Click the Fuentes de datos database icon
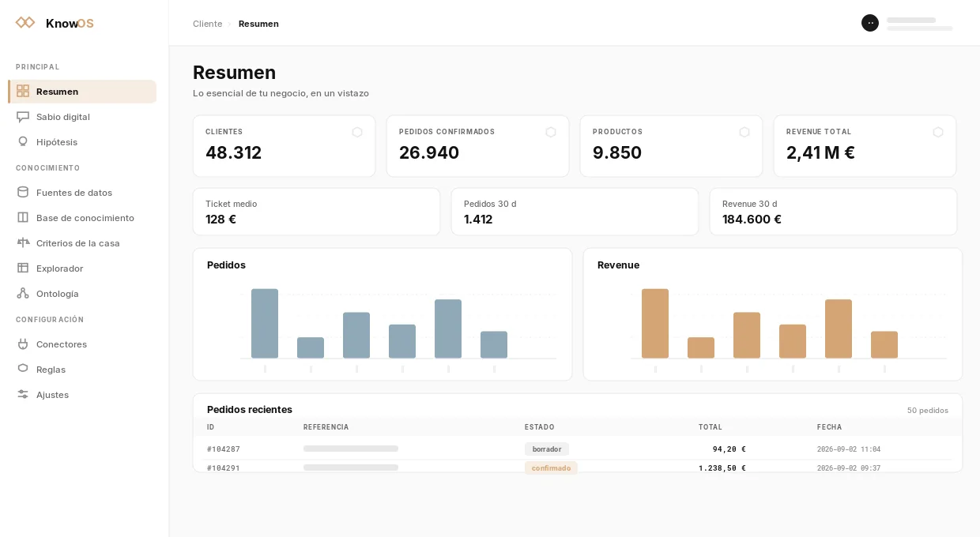The width and height of the screenshot is (980, 537). (23, 193)
